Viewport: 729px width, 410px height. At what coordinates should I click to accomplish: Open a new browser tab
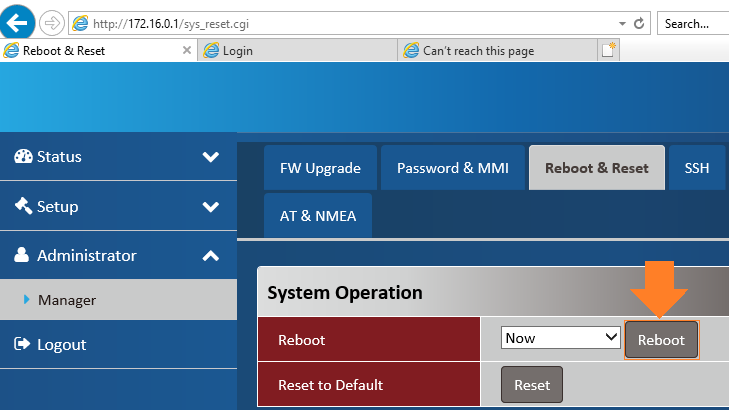pos(609,50)
